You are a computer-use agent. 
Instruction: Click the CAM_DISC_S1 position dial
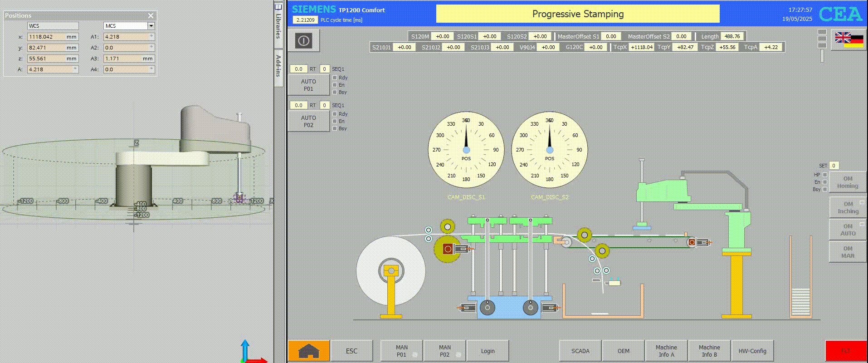(x=466, y=150)
